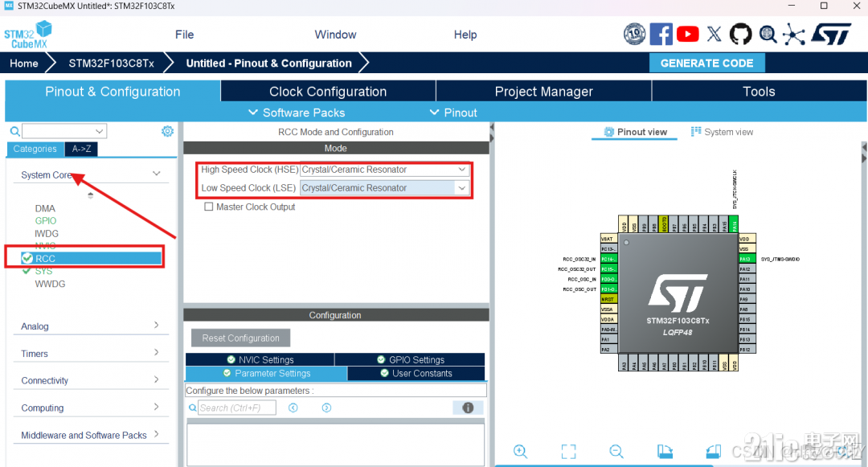This screenshot has height=467, width=868.
Task: Click the sort arrows icon under System Core
Action: click(90, 195)
